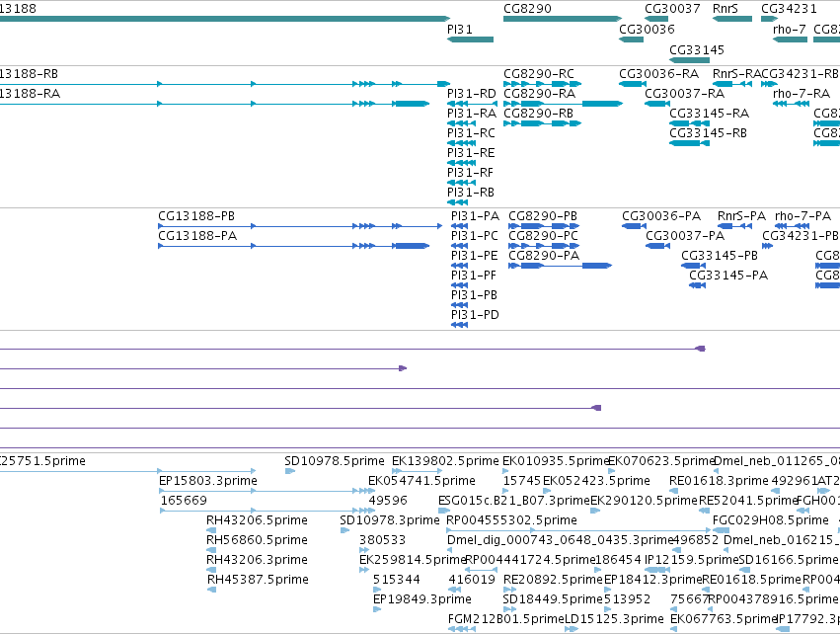
Task: Select the CG30037-PA protein label
Action: (685, 236)
